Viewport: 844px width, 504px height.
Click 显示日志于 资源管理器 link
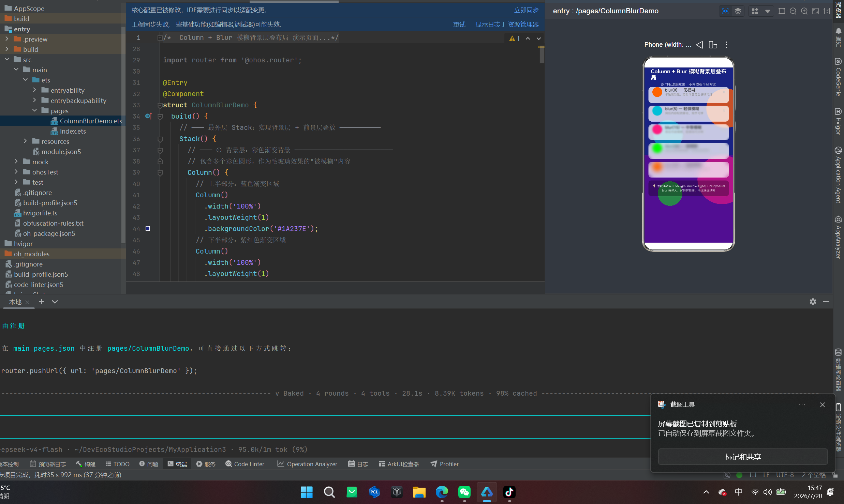pyautogui.click(x=507, y=25)
